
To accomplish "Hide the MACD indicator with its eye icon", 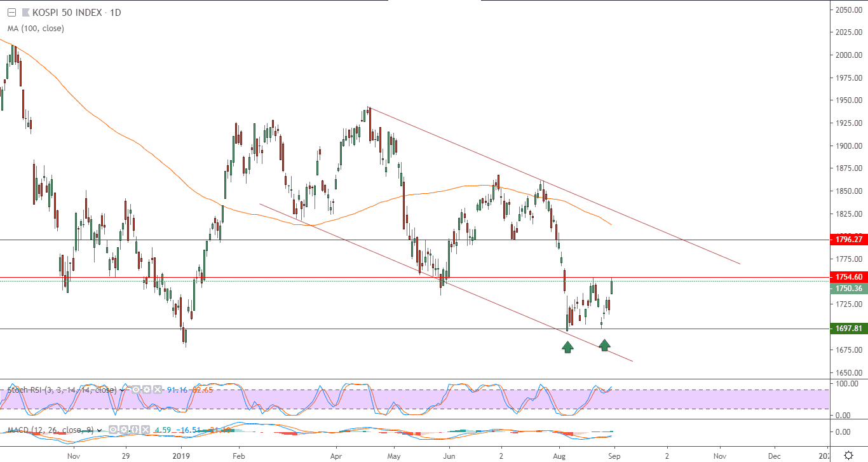I will 113,430.
